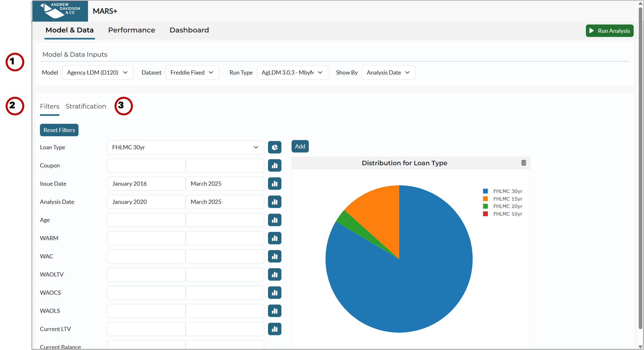644x350 pixels.
Task: Click the WAC maximum input field
Action: pyautogui.click(x=225, y=256)
